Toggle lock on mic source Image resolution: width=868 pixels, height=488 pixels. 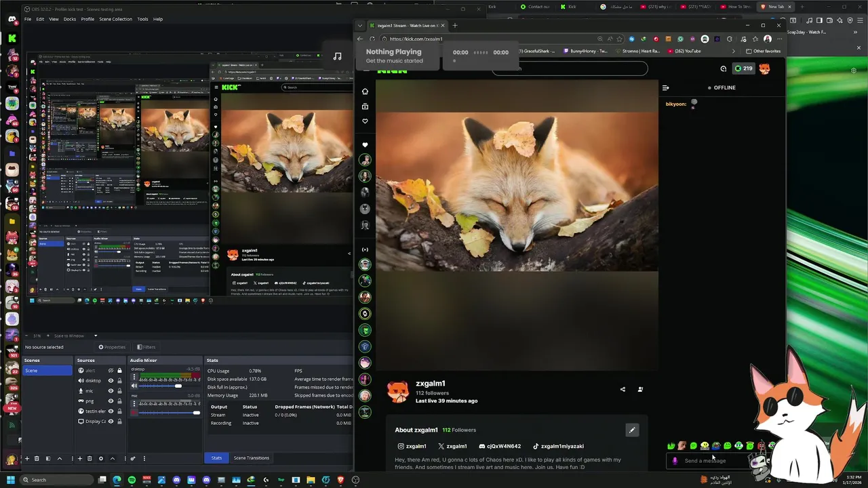pyautogui.click(x=120, y=391)
